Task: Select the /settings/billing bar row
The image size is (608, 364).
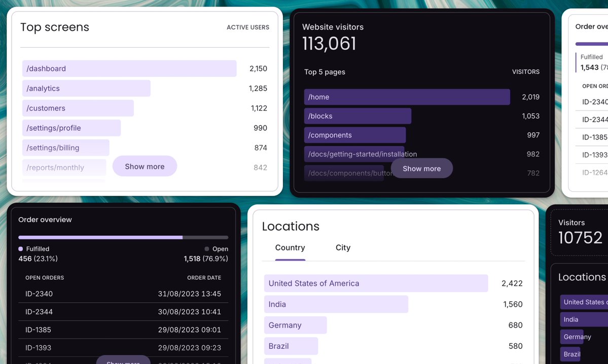Action: pos(65,148)
